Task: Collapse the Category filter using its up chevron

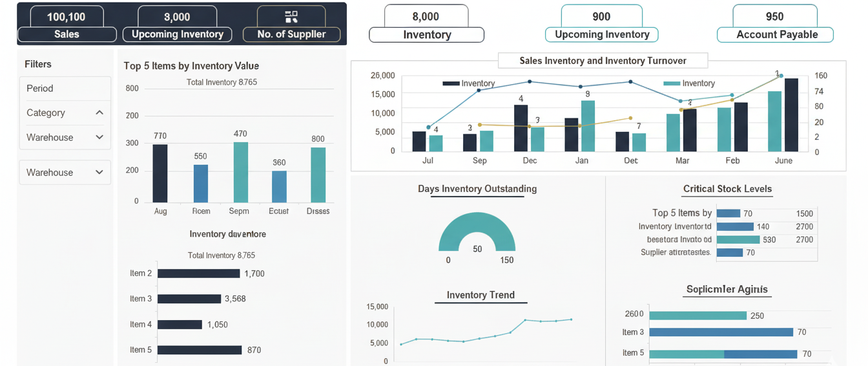Action: click(99, 113)
